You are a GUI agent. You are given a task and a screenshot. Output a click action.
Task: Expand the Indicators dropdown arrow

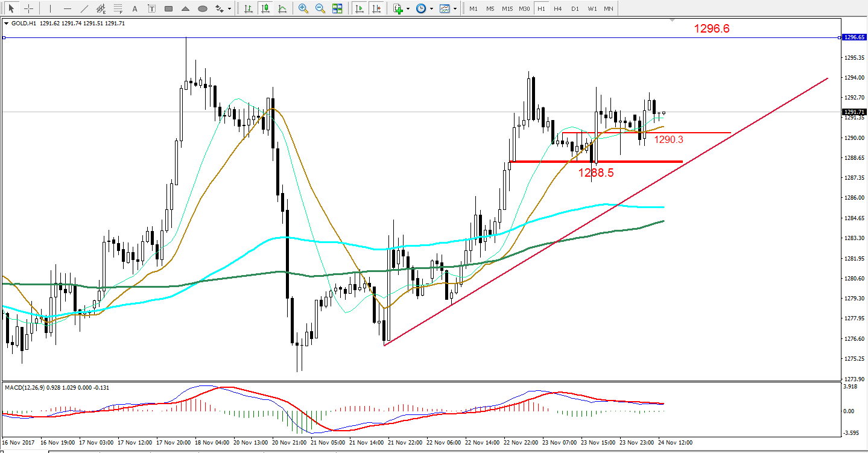[x=408, y=9]
